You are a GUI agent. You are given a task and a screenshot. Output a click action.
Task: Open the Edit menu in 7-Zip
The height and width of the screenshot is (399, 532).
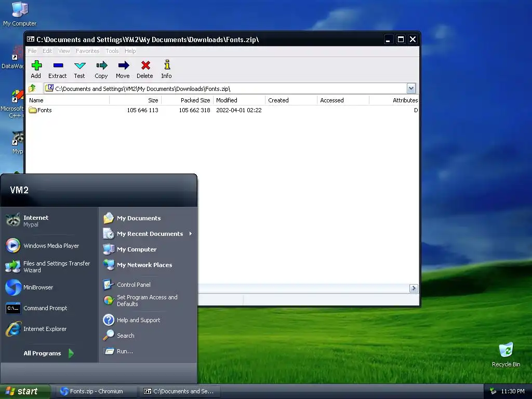click(47, 51)
